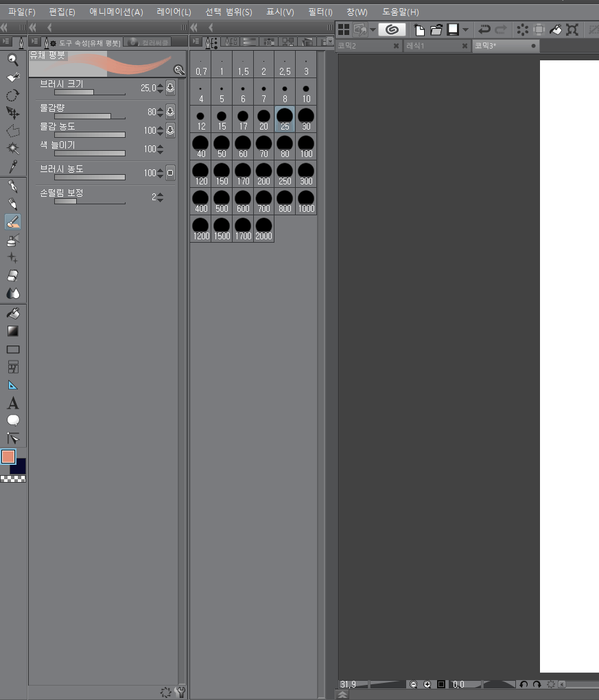Select the Decoration sparkle tool
Viewport: 599px width, 700px height.
pos(12,258)
